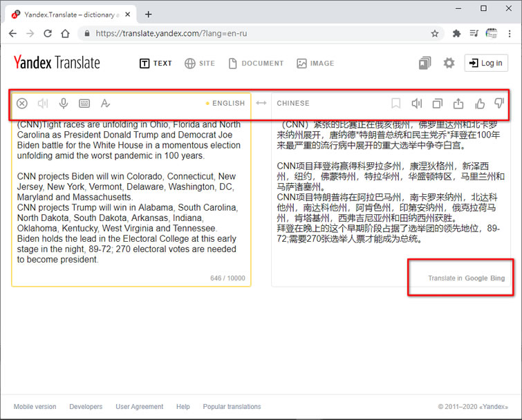Open the media control playlist icon
522x420 pixels.
474,33
